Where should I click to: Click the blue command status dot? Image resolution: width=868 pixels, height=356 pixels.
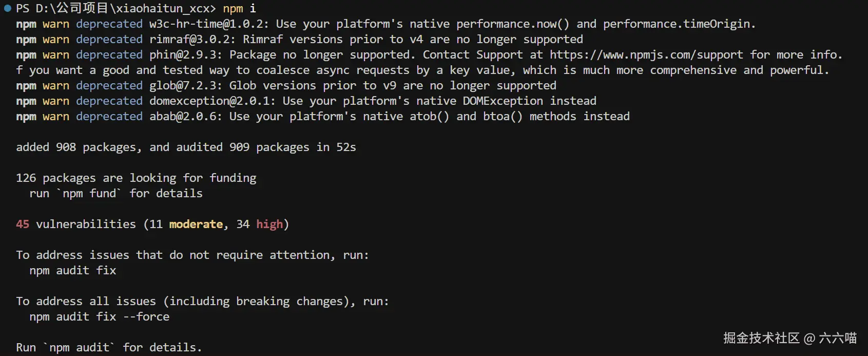(7, 8)
